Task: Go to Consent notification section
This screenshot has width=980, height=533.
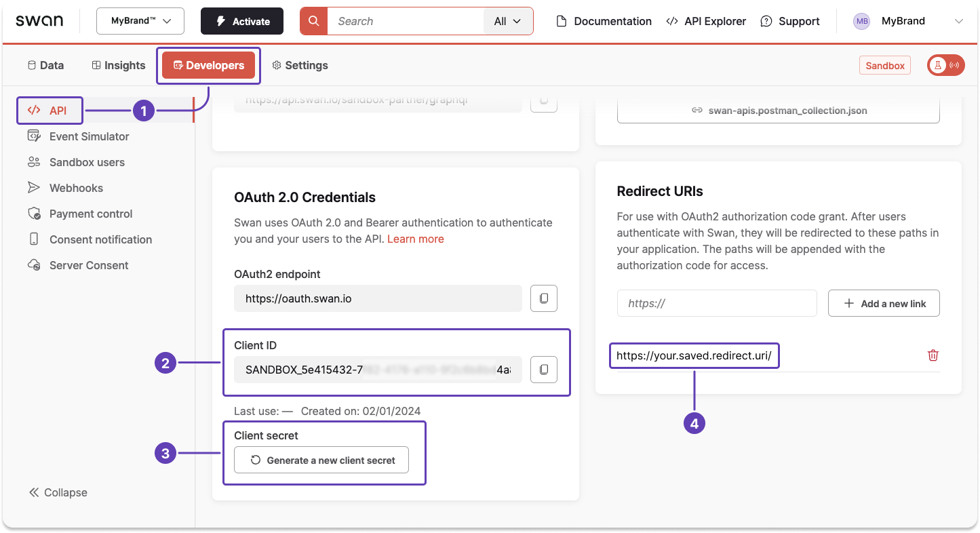Action: 100,239
